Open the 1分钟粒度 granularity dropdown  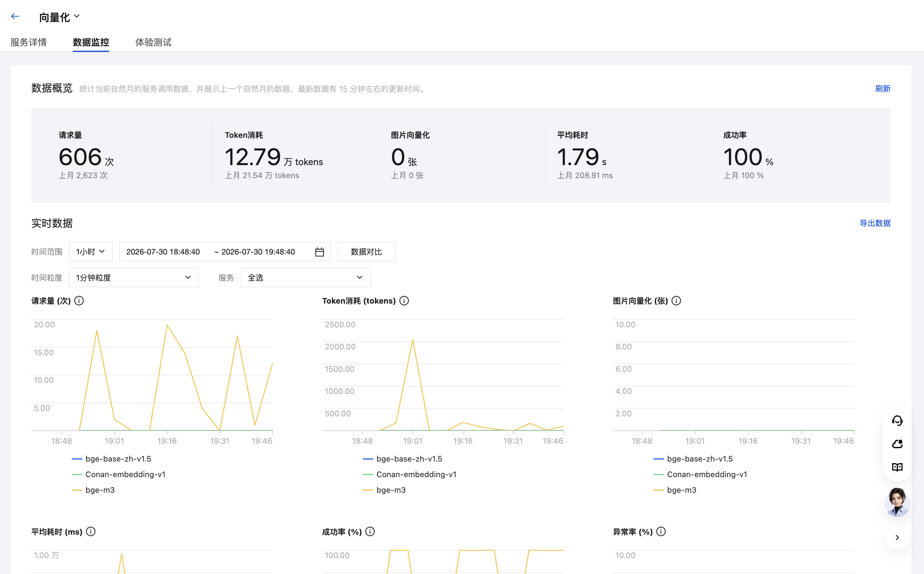(x=134, y=278)
